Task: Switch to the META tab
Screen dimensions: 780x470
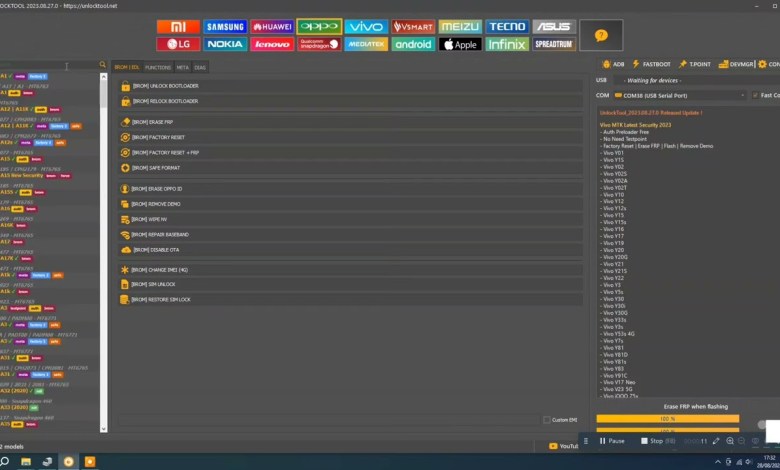Action: pyautogui.click(x=183, y=67)
